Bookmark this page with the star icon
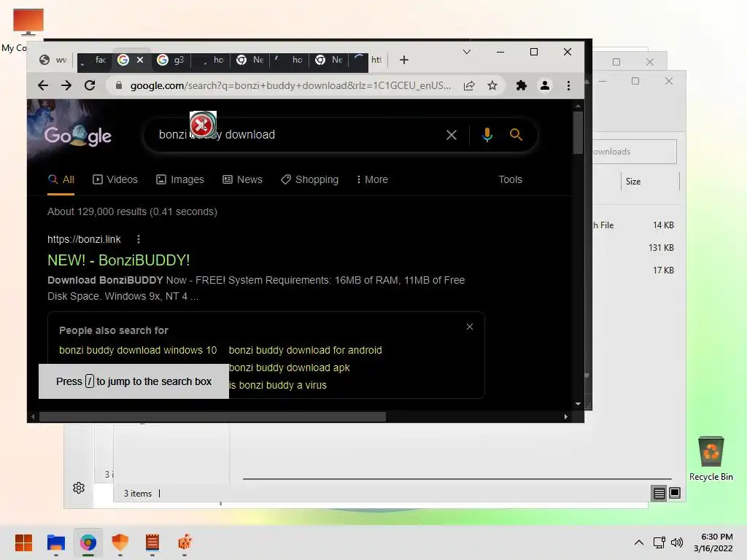The image size is (747, 560). (x=492, y=86)
